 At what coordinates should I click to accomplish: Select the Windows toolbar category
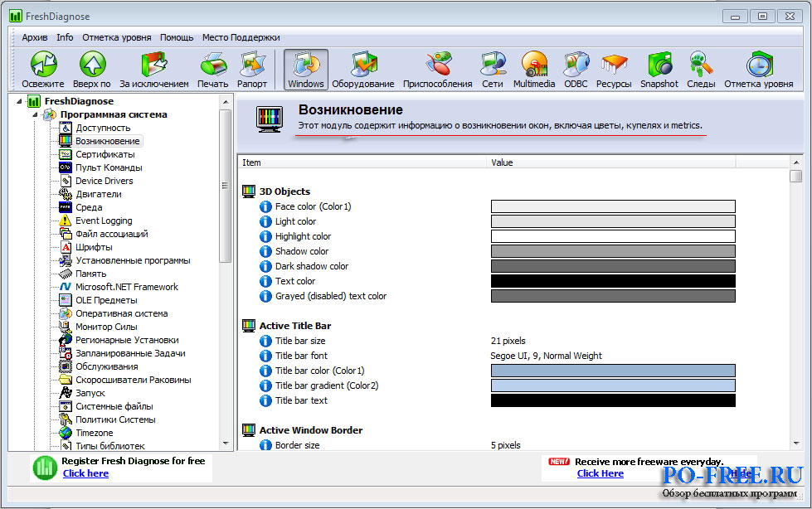click(x=306, y=70)
